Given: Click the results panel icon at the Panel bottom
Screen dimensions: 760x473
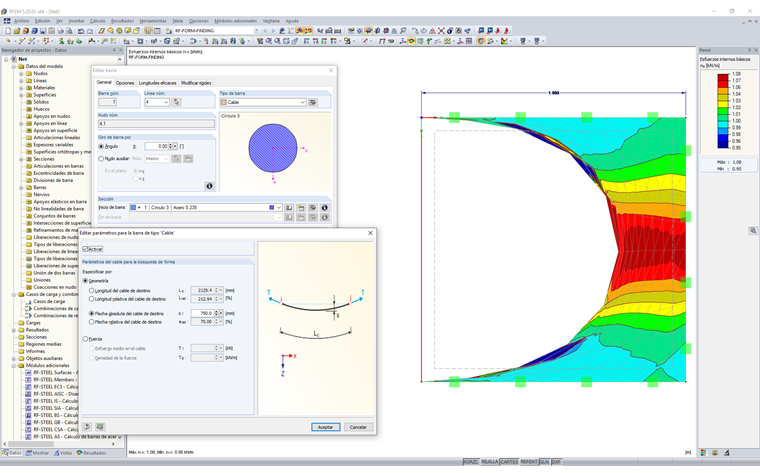Looking at the screenshot, I should [x=703, y=453].
